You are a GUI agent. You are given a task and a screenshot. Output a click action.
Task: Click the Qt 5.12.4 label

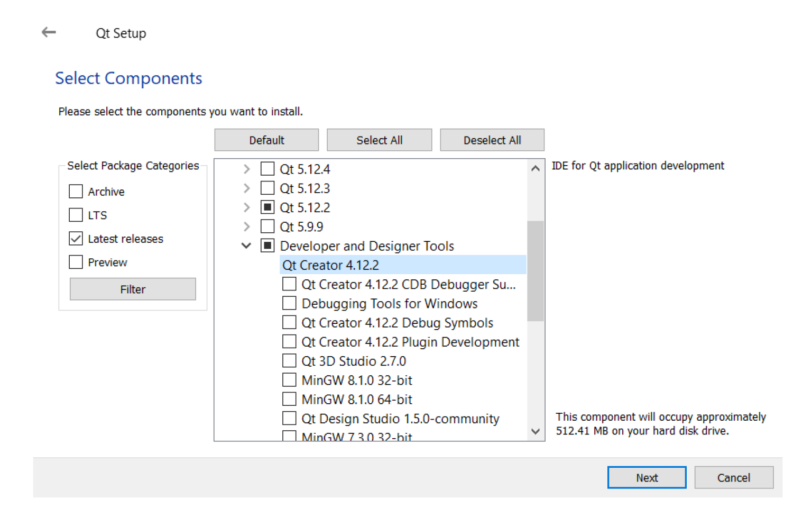(x=305, y=169)
